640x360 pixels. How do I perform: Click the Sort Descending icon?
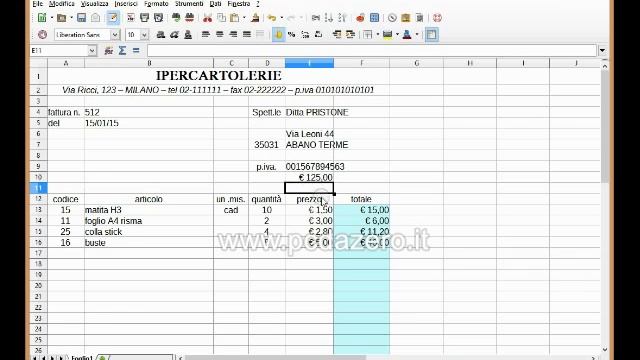click(342, 18)
